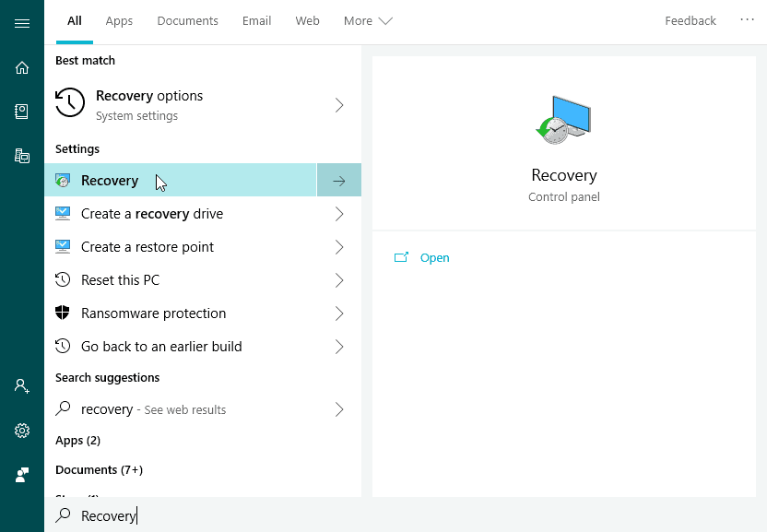This screenshot has height=532, width=767.
Task: Click Open in the Recovery preview pane
Action: point(434,257)
